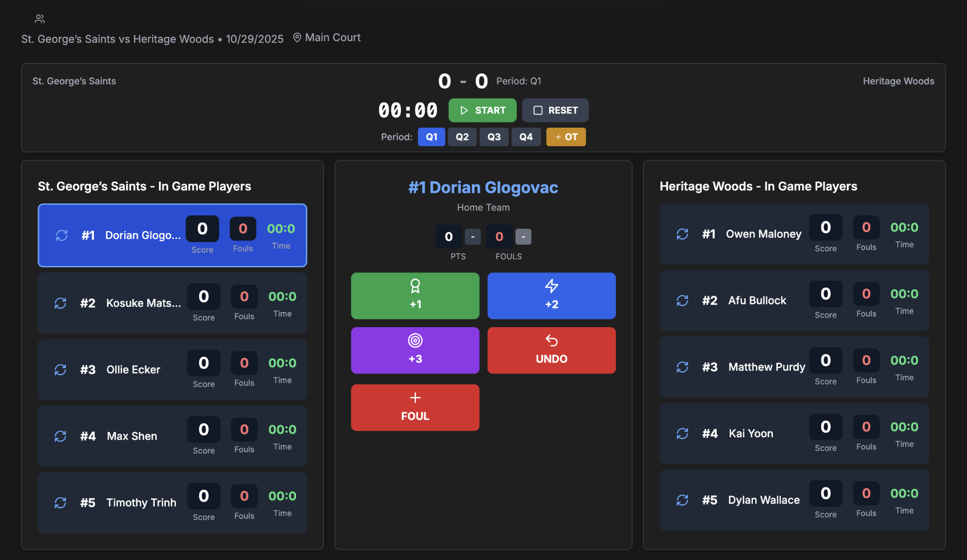Click Dylan Wallace's score value box

click(x=825, y=493)
